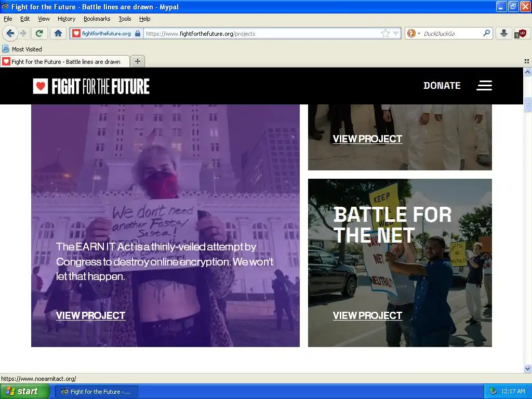532x399 pixels.
Task: Click the scrollbar up arrow
Action: coord(527,72)
